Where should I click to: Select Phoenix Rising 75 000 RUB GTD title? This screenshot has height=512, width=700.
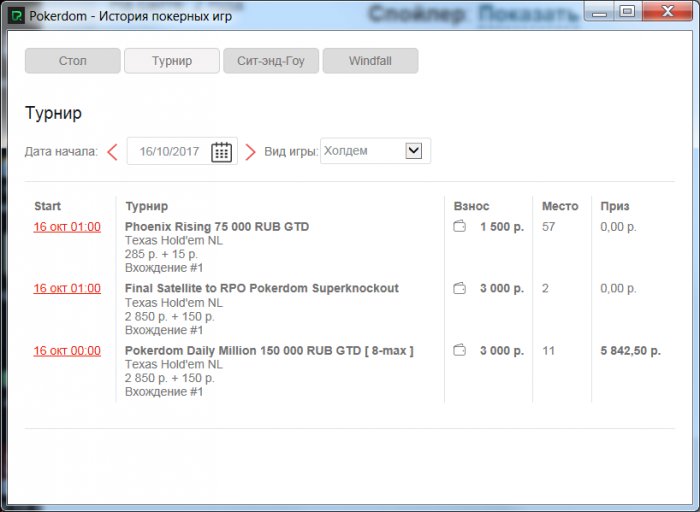217,227
